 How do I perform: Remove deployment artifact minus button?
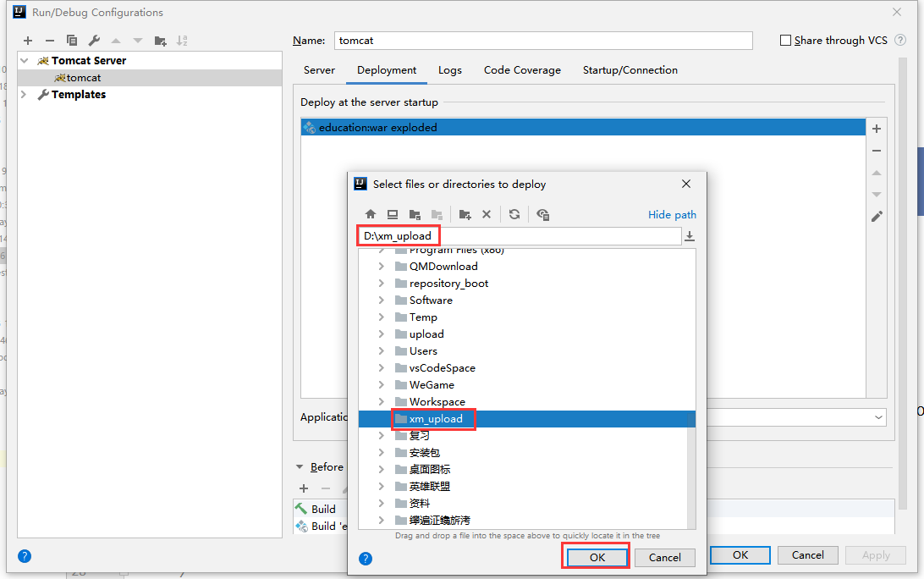tap(877, 151)
